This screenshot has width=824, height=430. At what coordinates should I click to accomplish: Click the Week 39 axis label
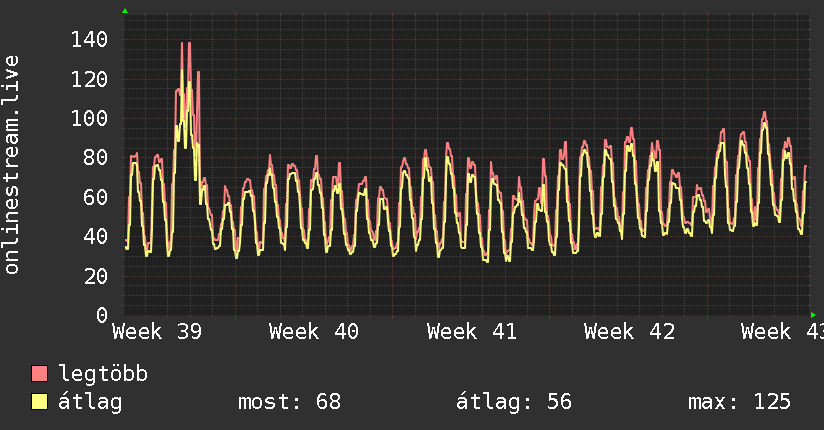[157, 332]
